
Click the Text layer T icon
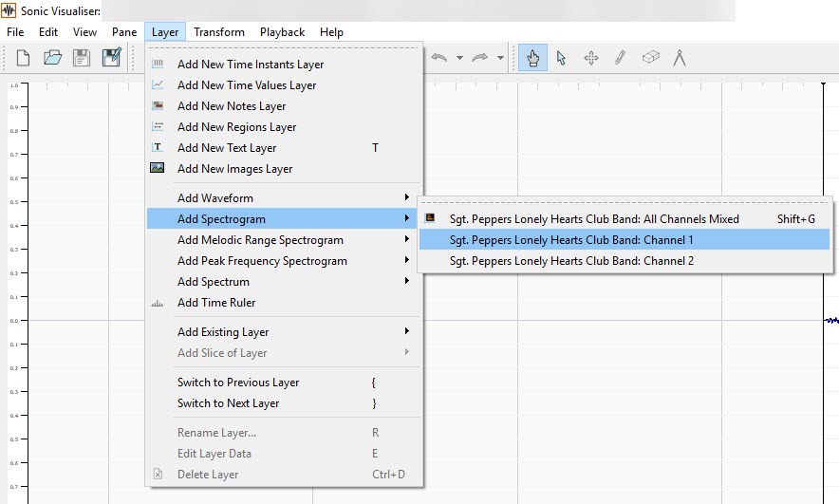pyautogui.click(x=158, y=146)
